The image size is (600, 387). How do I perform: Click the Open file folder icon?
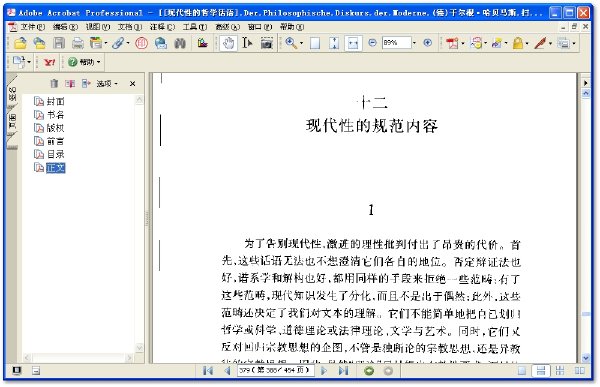tap(20, 43)
